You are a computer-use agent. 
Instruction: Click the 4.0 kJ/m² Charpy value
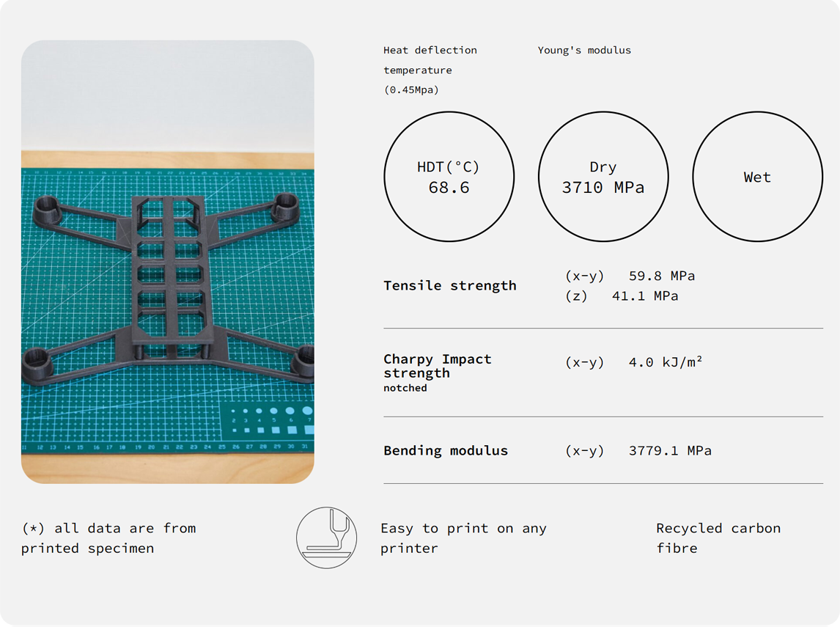665,362
